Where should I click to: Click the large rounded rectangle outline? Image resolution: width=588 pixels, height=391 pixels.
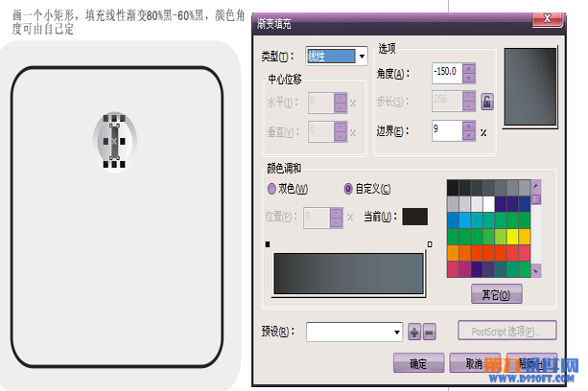[x=117, y=217]
